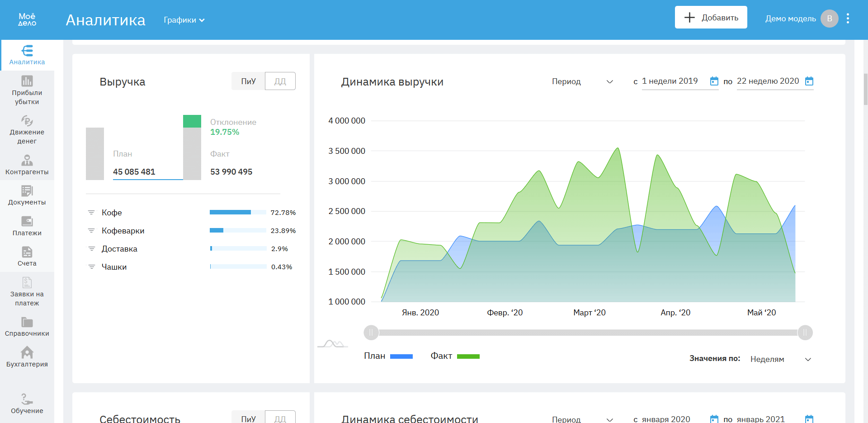Click filter icon next to Чашки
The height and width of the screenshot is (423, 868).
91,267
